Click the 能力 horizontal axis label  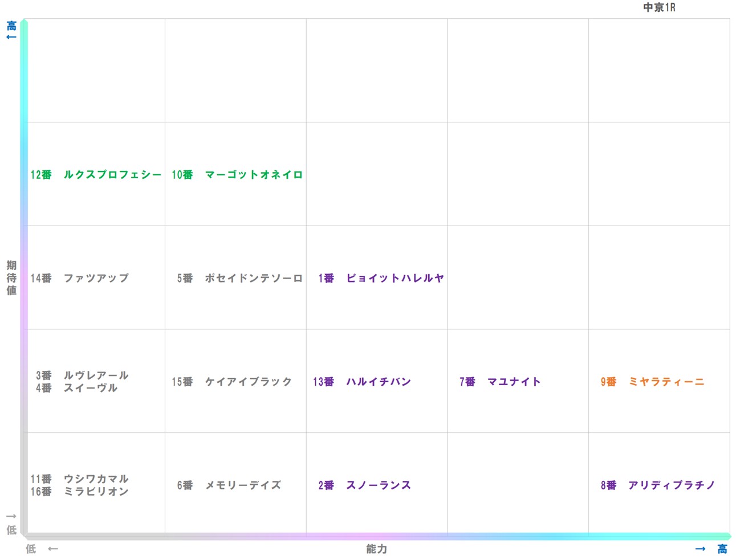(376, 549)
